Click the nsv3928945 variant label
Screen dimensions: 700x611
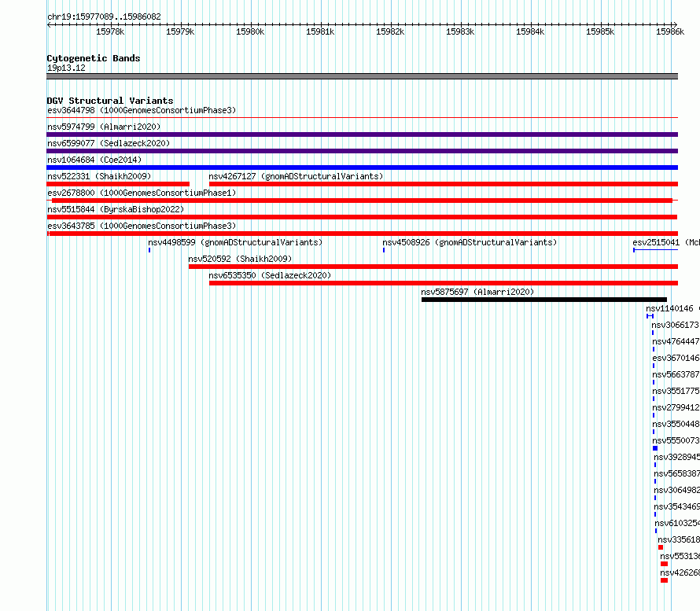tap(676, 457)
